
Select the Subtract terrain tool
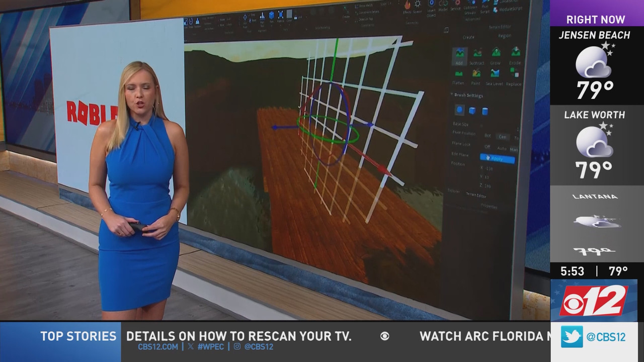pos(476,56)
